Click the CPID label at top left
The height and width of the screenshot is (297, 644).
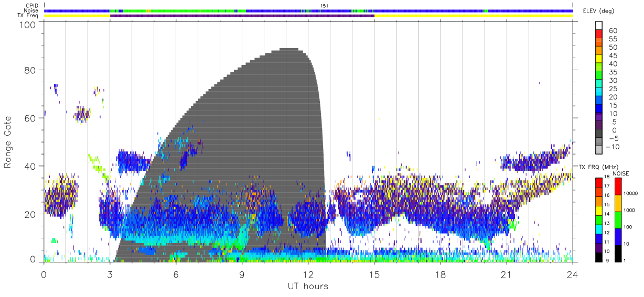(32, 6)
